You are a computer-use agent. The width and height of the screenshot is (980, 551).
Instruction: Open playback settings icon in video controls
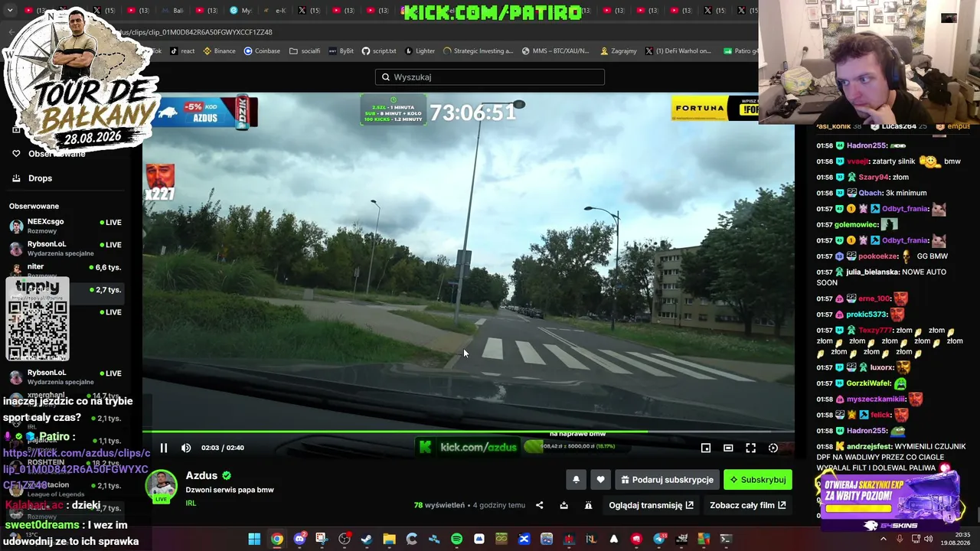[x=773, y=448]
